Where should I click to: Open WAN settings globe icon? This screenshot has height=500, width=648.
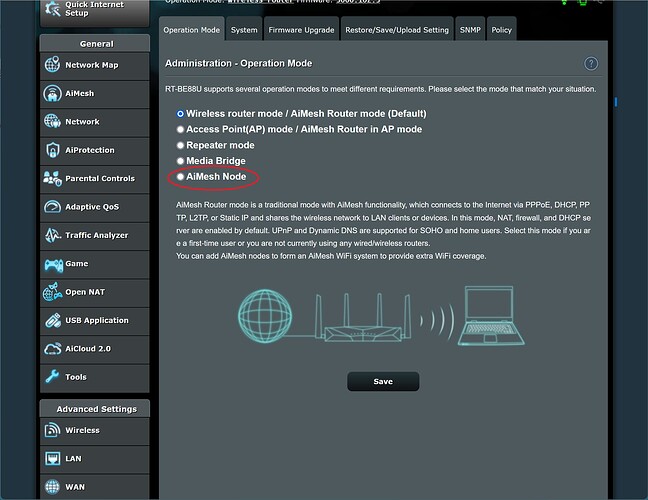52,487
